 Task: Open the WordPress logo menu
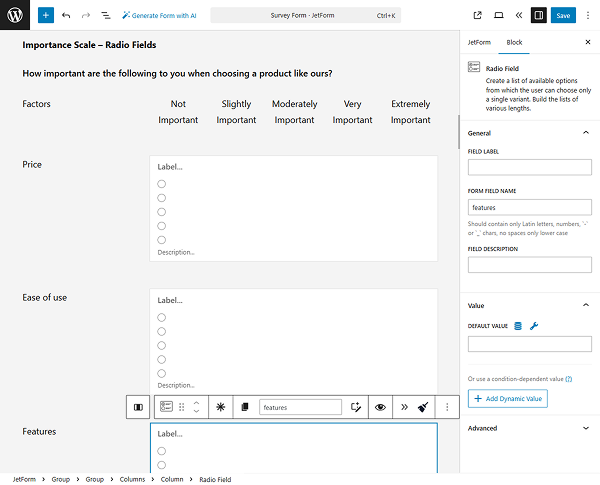coord(15,15)
